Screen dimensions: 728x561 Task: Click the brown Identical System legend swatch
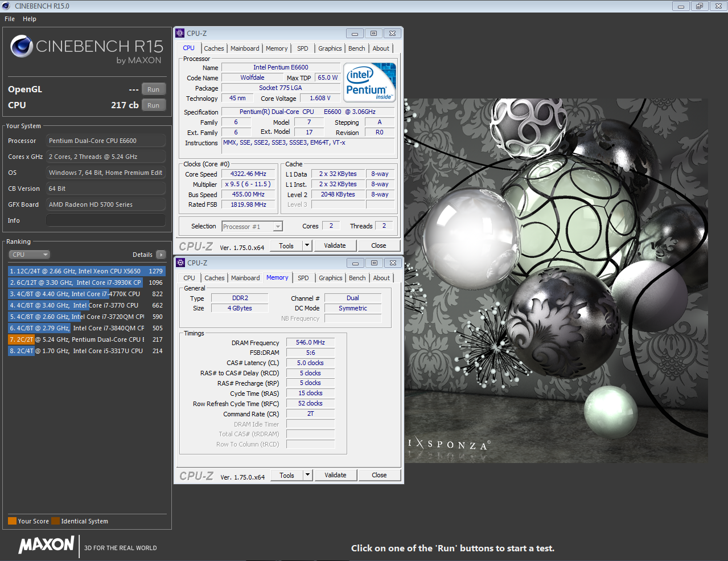click(55, 521)
